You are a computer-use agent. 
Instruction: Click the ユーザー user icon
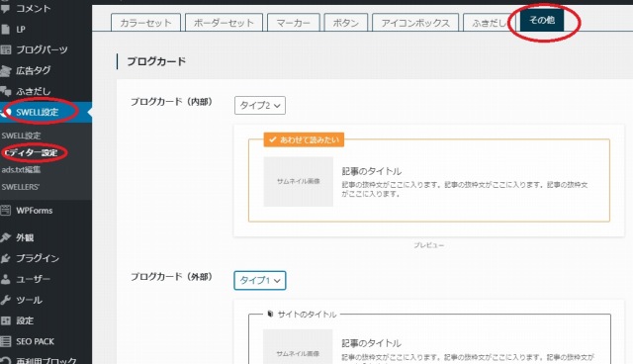pyautogui.click(x=5, y=279)
